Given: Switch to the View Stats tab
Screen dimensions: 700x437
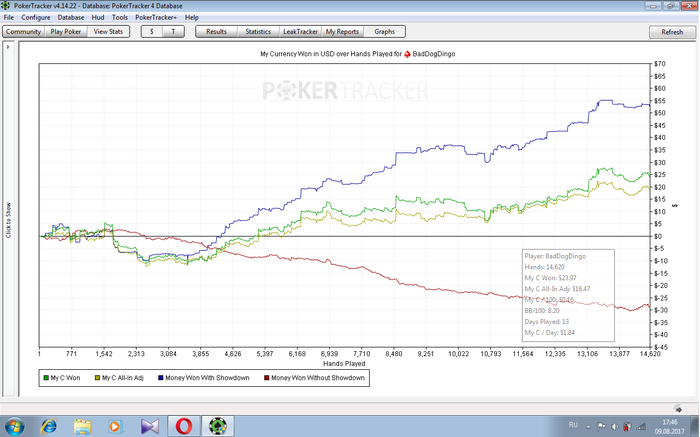Looking at the screenshot, I should 108,32.
